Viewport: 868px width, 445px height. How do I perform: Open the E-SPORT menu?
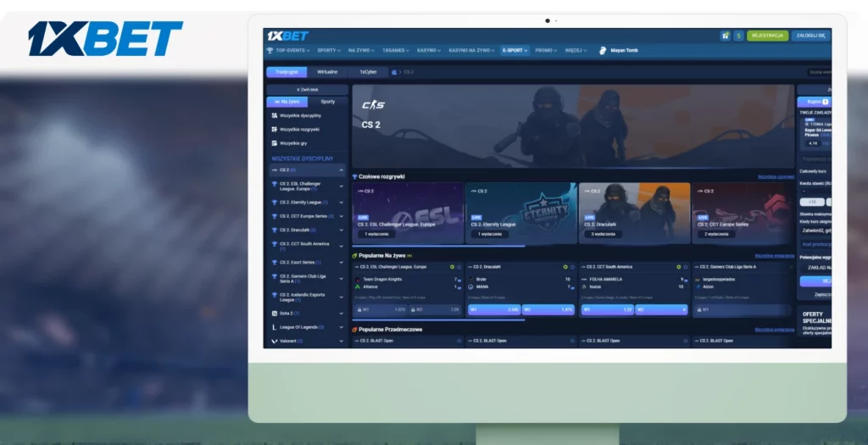(515, 50)
